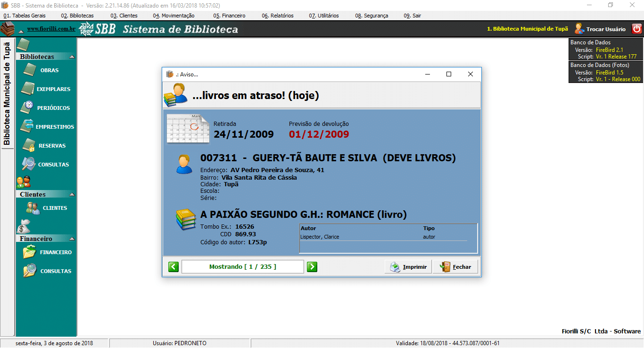
Task: Open the Financeiro folder icon
Action: 30,252
